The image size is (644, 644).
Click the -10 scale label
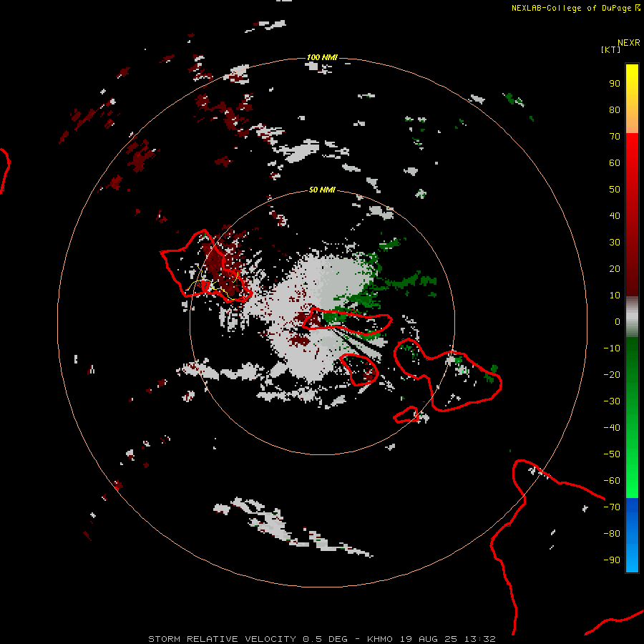coord(612,348)
